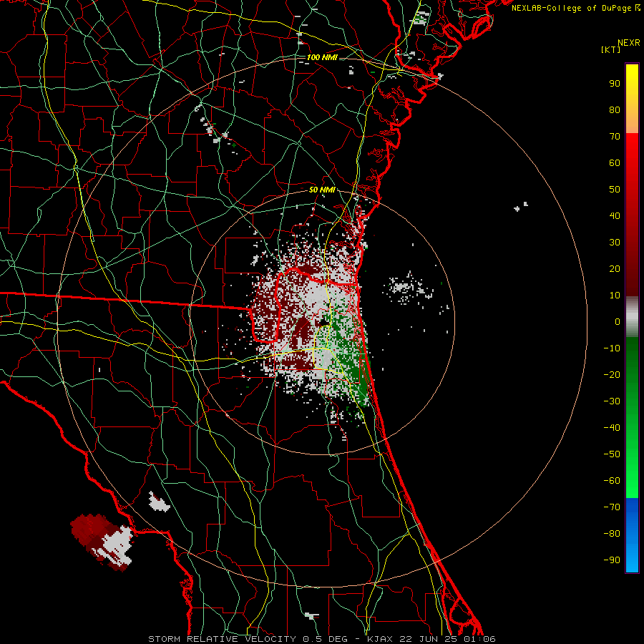This screenshot has width=644, height=644.
Task: Click the positive 80 knot scale label
Action: pos(615,110)
